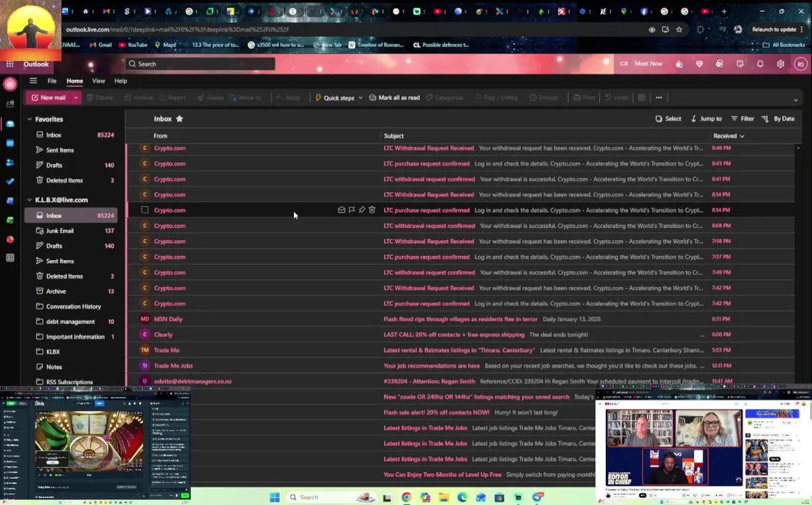
Task: Open the Quick steps dropdown
Action: [339, 97]
